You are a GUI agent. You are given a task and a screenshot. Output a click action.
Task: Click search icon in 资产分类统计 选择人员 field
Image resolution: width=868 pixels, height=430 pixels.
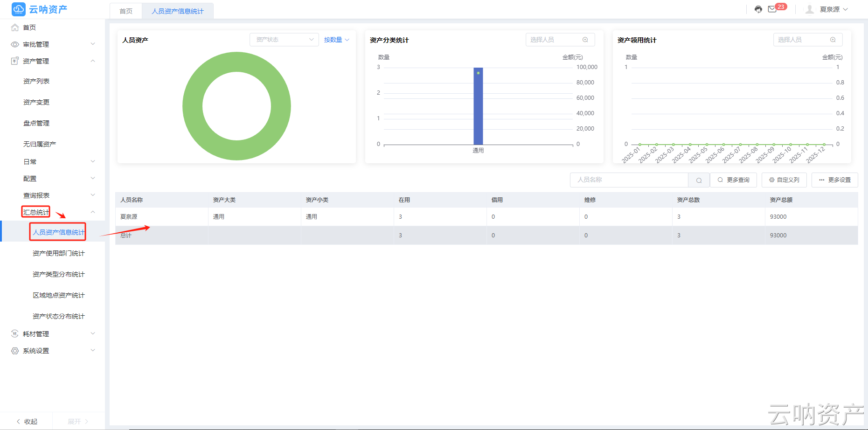tap(585, 40)
